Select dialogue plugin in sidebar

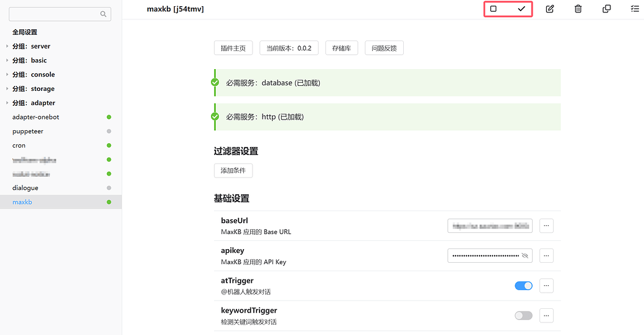click(x=61, y=188)
